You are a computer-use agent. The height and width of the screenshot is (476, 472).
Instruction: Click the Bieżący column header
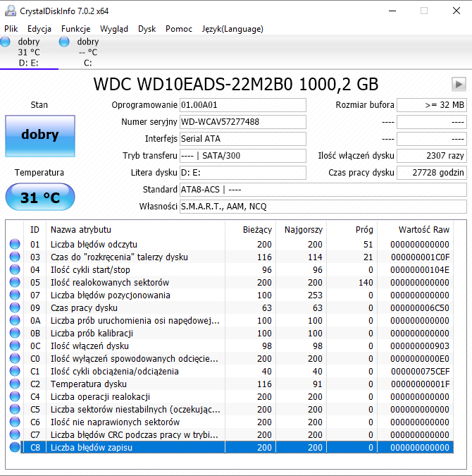point(251,229)
